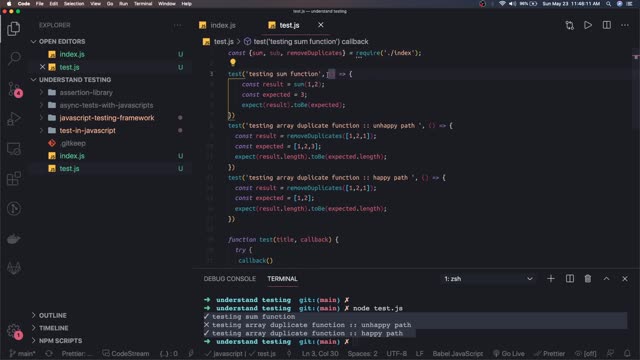The width and height of the screenshot is (640, 360).
Task: Click breadcrumb test('testing sum function') callback
Action: click(311, 42)
